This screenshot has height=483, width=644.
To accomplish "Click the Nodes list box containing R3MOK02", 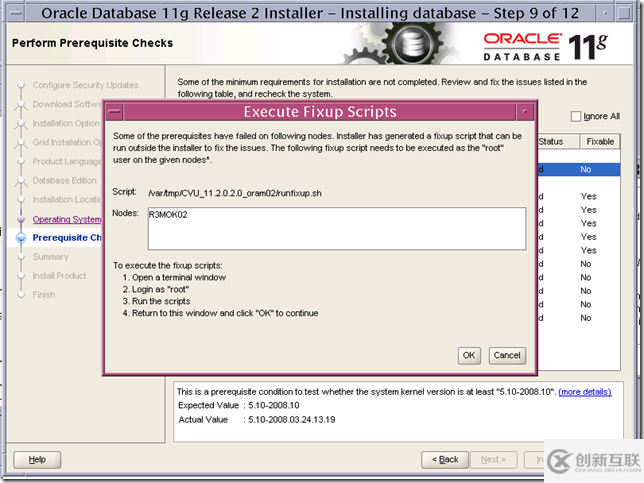I will pos(337,228).
